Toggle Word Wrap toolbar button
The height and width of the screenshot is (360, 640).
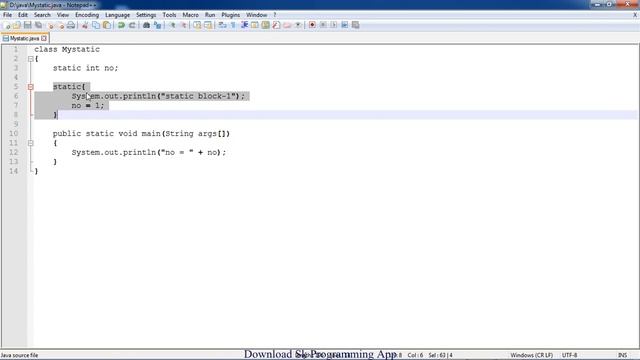(x=222, y=25)
